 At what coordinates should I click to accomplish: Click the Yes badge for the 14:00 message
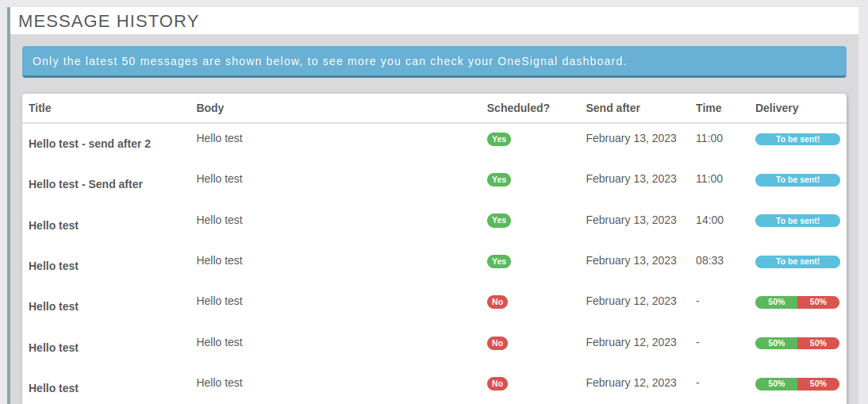(498, 220)
